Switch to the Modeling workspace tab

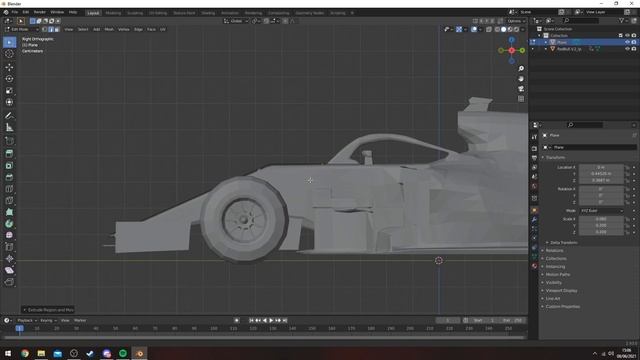coord(113,13)
